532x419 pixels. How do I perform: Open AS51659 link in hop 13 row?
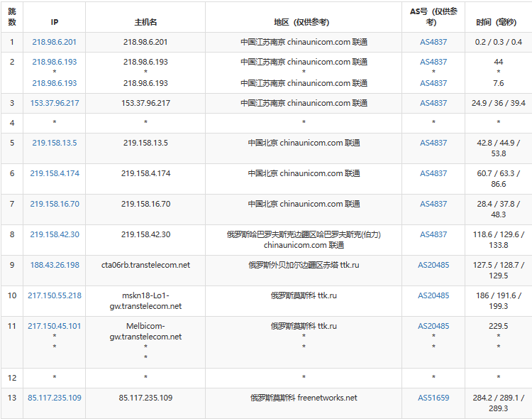[433, 398]
